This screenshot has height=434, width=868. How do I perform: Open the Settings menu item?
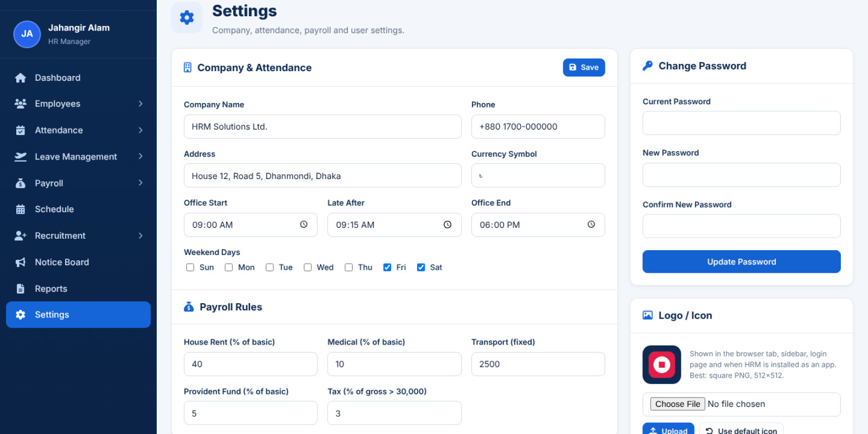(x=78, y=315)
